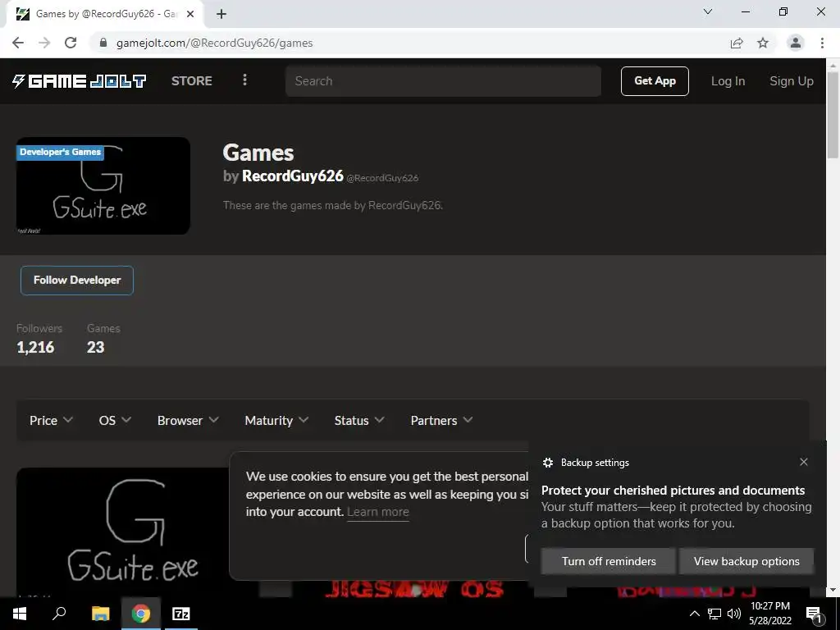Open the Chrome profile icon
Image resolution: width=840 pixels, height=630 pixels.
pyautogui.click(x=796, y=43)
